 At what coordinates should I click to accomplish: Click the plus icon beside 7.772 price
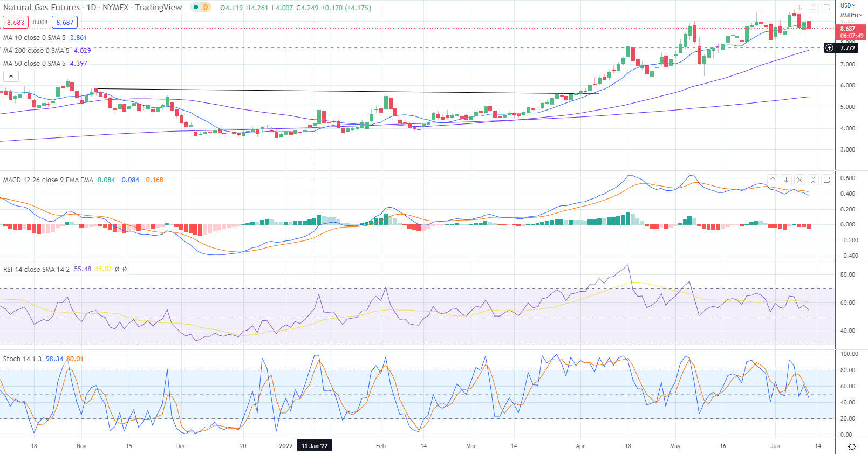click(x=829, y=48)
